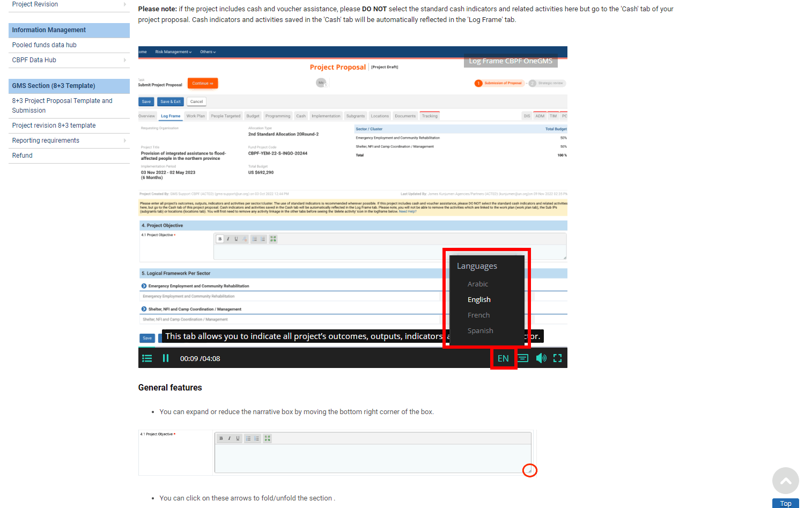The height and width of the screenshot is (508, 812).
Task: Click Save button below Logical Framework section
Action: (x=147, y=338)
